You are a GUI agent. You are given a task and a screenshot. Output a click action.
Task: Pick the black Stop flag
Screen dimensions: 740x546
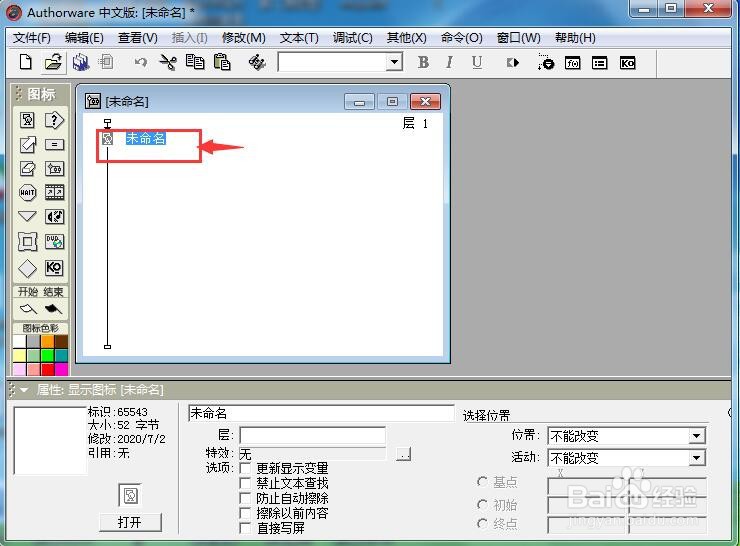(53, 309)
